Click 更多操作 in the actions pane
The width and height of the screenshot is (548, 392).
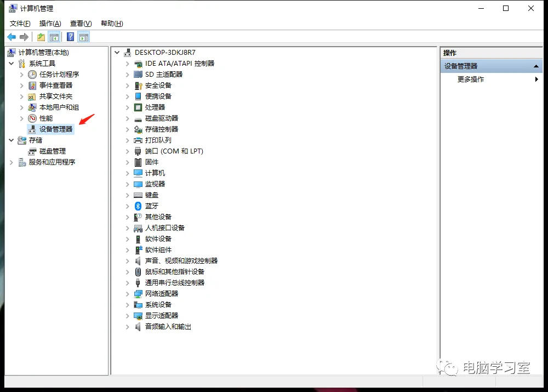[471, 79]
